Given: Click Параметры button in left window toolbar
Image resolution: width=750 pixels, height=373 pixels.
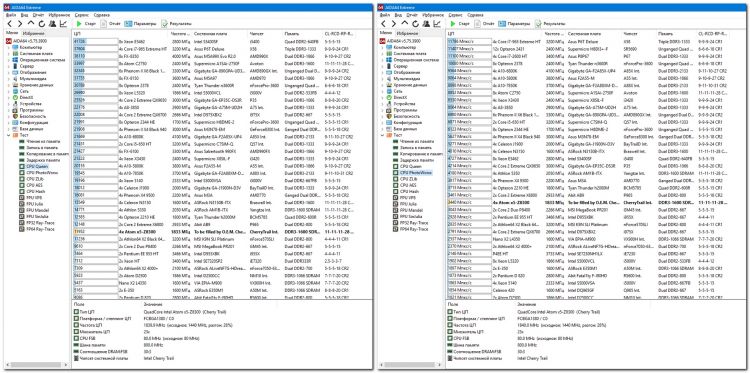Looking at the screenshot, I should click(x=140, y=23).
